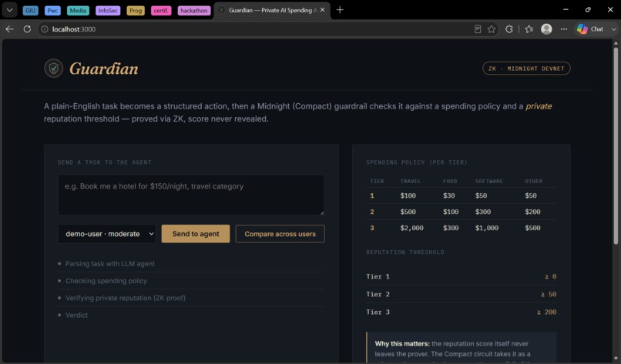Viewport: 621px width, 364px height.
Task: Open immersive reader icon in address bar
Action: (478, 29)
